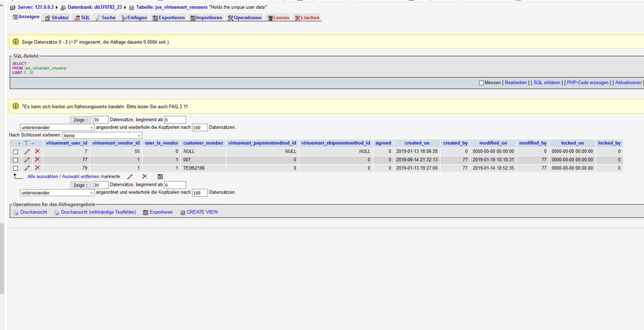The width and height of the screenshot is (644, 330).
Task: Click the pencil edit icon for user 7
Action: 27,151
